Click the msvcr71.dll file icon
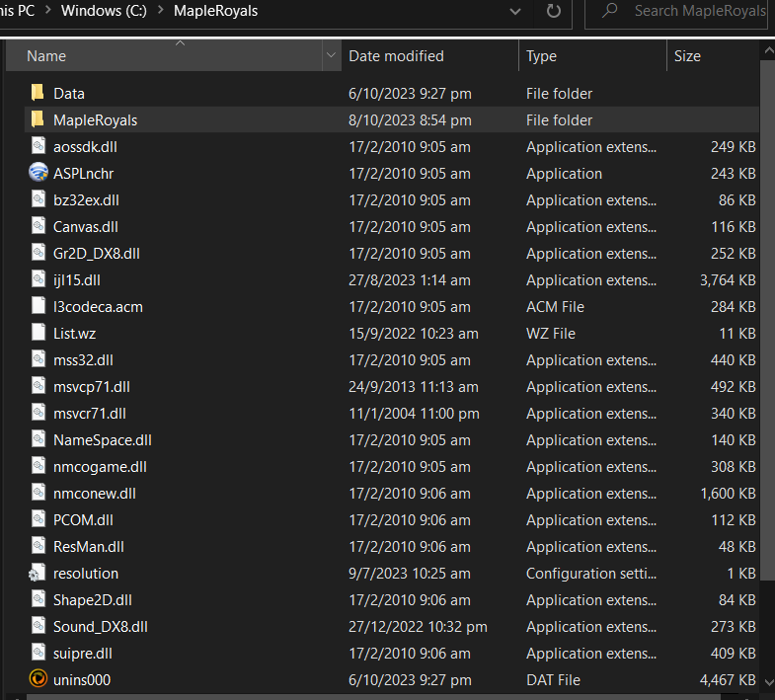Screen dimensions: 775x700 click(39, 413)
